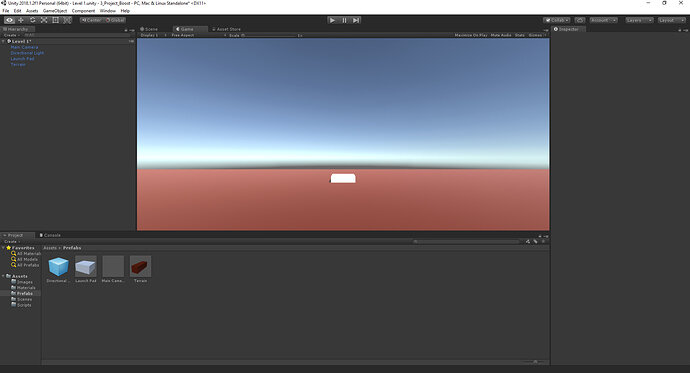Select the Hand (view) tool

click(x=9, y=20)
